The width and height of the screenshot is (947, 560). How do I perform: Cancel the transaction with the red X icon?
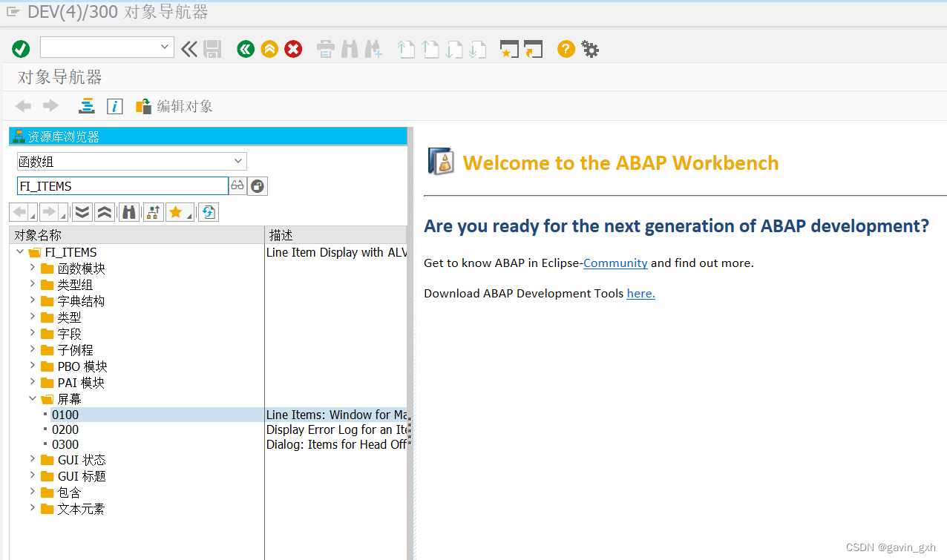click(x=293, y=49)
